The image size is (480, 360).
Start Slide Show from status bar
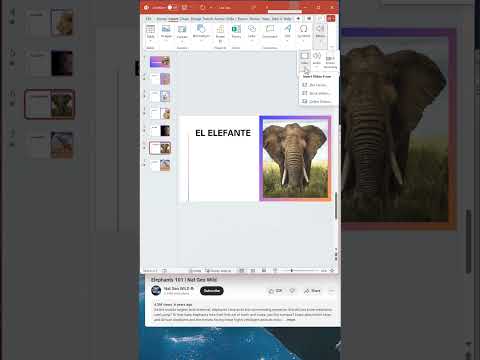(x=275, y=271)
